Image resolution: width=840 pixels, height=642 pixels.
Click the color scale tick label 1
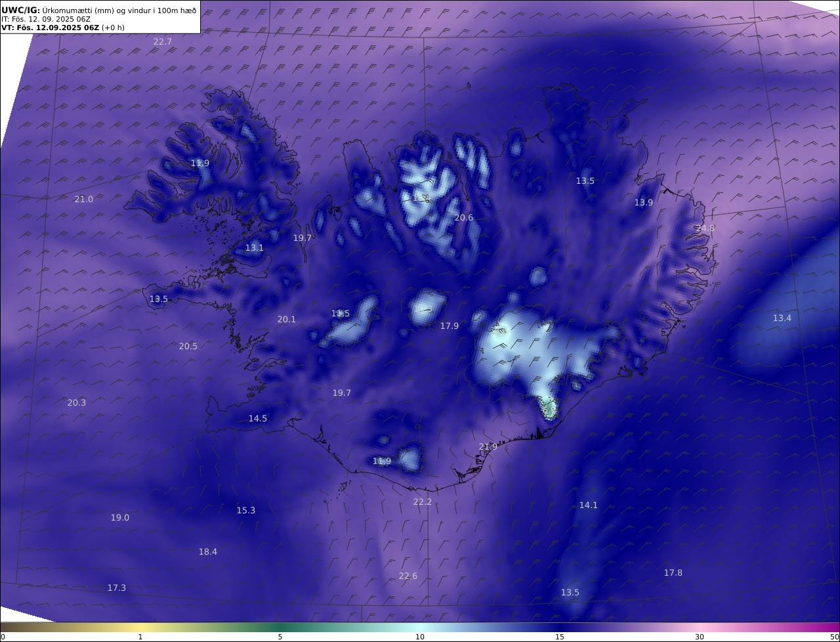140,637
